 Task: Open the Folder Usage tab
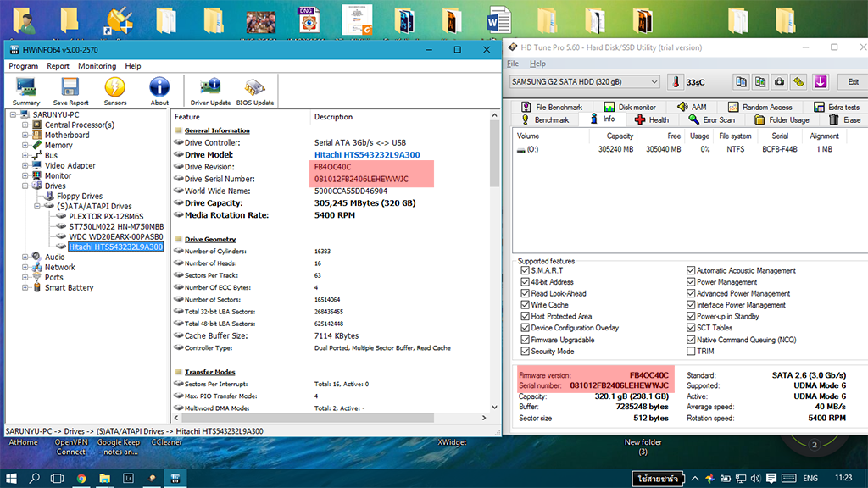(782, 119)
